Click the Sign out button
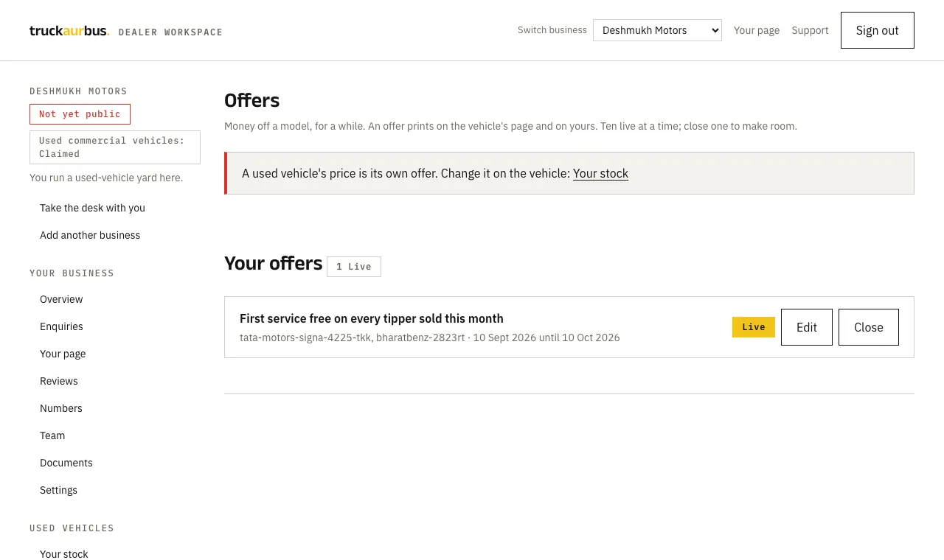Image resolution: width=944 pixels, height=560 pixels. point(878,30)
